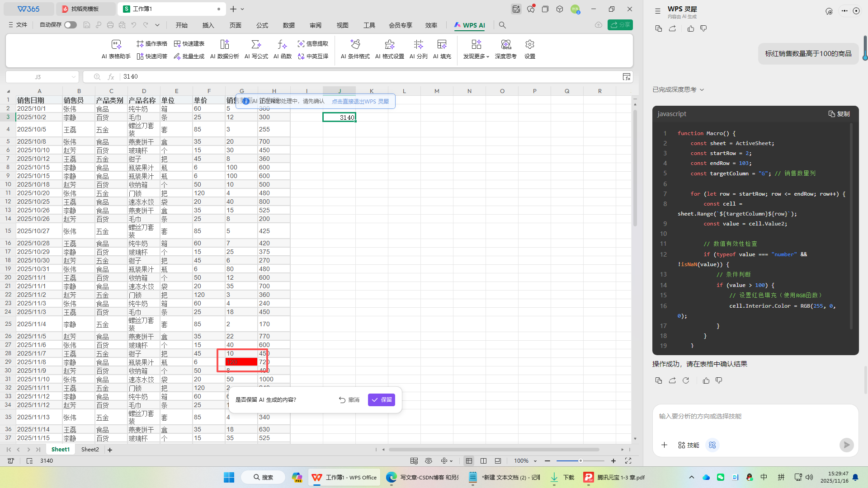Copy the JavaScript code with 复制
868x488 pixels.
(x=839, y=114)
